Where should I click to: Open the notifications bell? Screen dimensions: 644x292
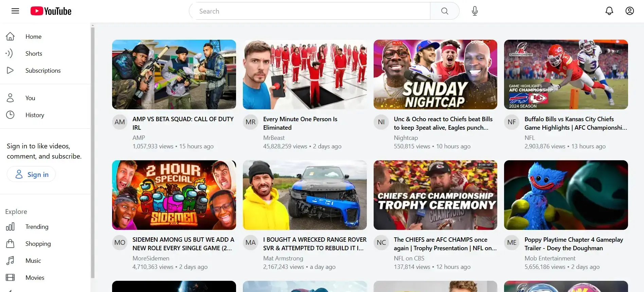point(609,11)
